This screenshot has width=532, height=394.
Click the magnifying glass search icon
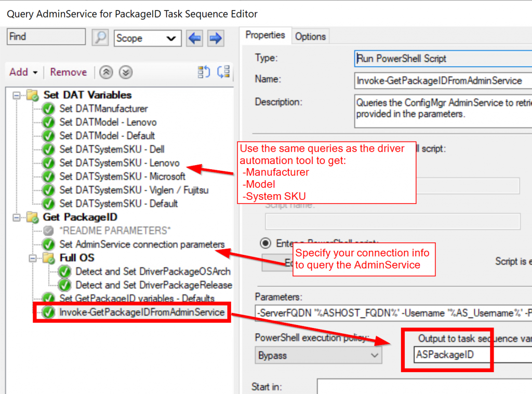coord(100,37)
